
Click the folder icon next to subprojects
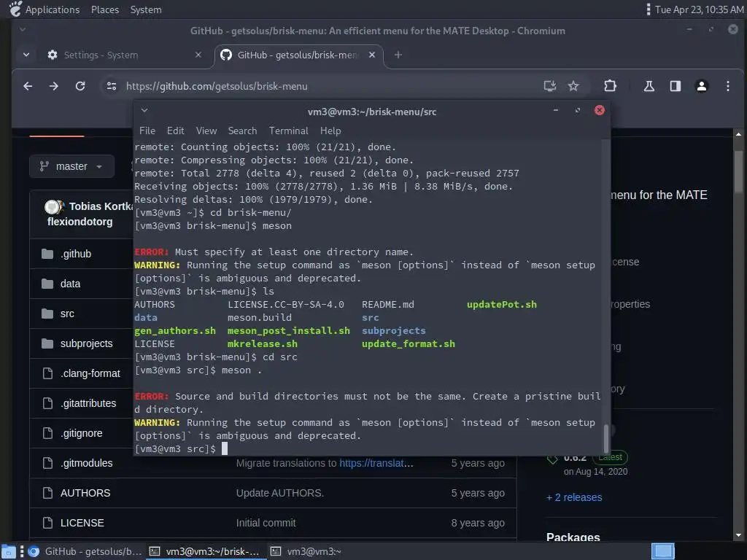(47, 344)
